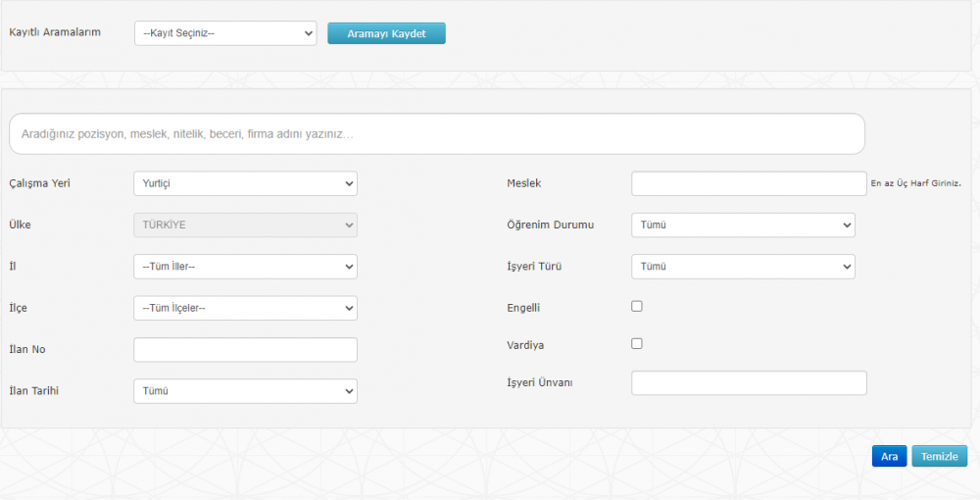Click the Engelli label text
The height and width of the screenshot is (500, 980).
[x=523, y=308]
